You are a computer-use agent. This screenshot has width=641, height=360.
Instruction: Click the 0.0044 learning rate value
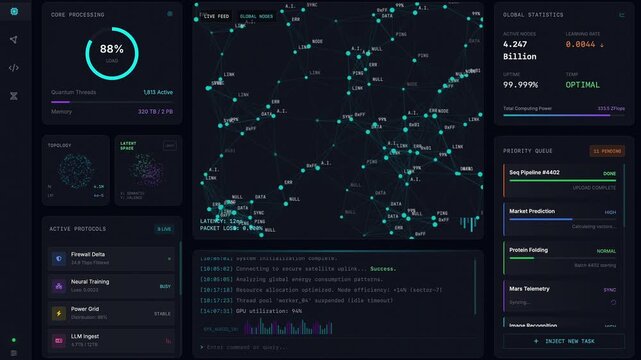[x=580, y=44]
